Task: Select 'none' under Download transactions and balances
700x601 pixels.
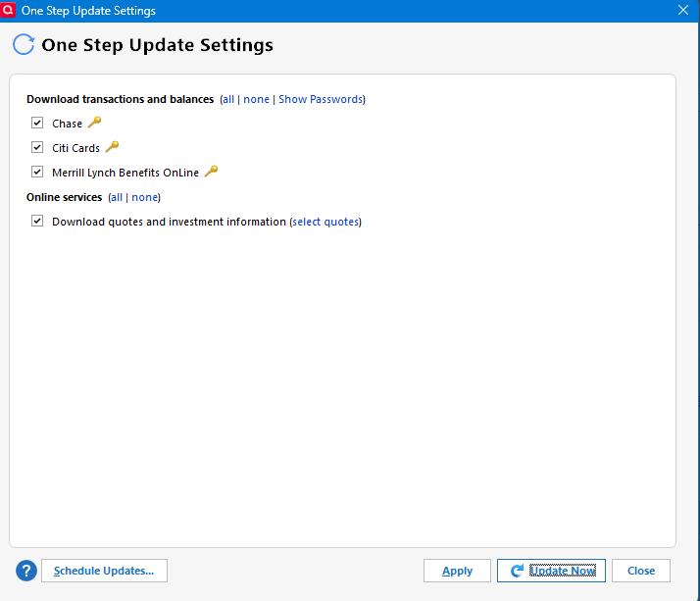Action: point(256,99)
